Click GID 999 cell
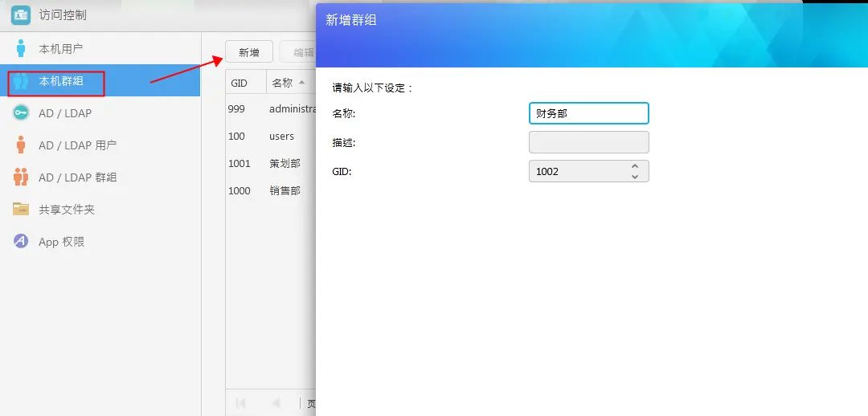Screen dimensions: 868x416 pos(236,109)
